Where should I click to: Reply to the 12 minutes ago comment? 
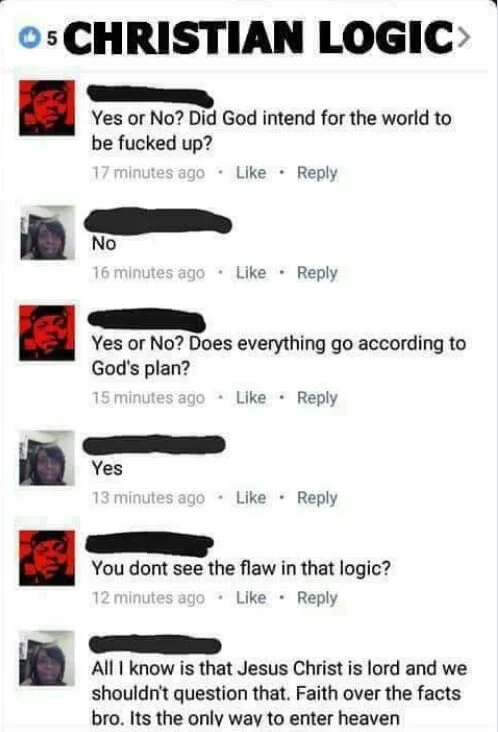317,598
